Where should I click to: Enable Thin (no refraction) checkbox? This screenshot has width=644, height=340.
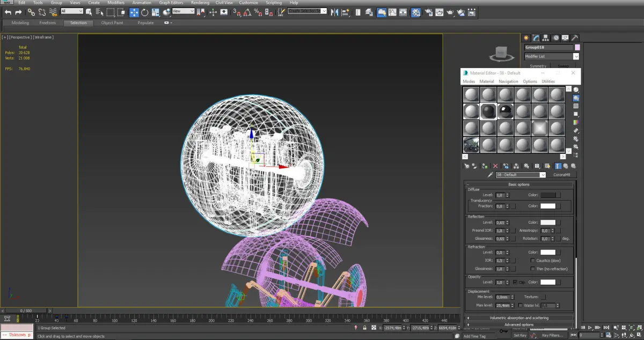[532, 269]
